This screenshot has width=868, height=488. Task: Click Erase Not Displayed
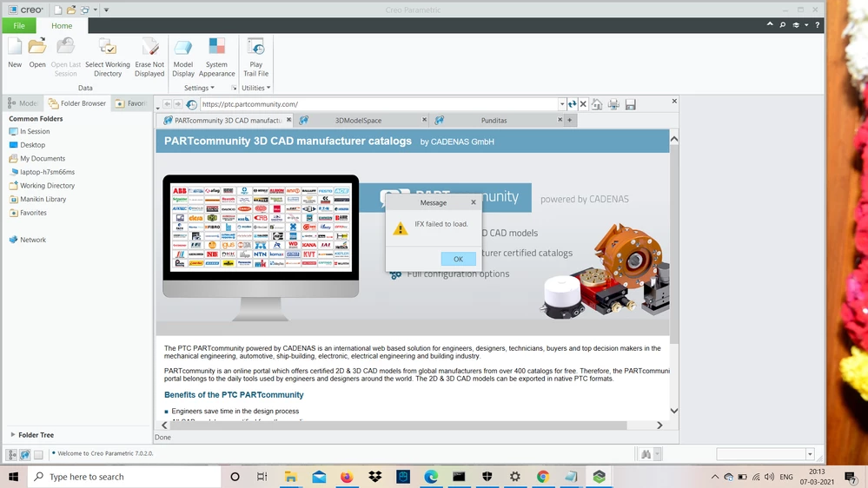coord(149,57)
